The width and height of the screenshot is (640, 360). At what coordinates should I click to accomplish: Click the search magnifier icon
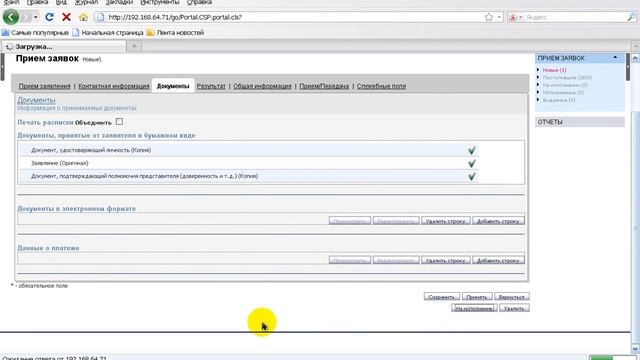point(631,17)
